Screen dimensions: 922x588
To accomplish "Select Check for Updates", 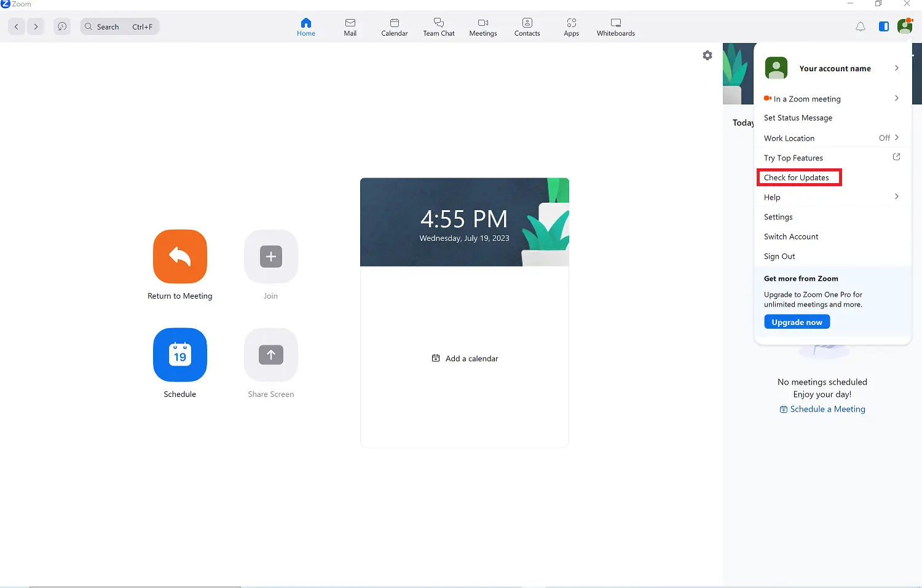I will 797,178.
